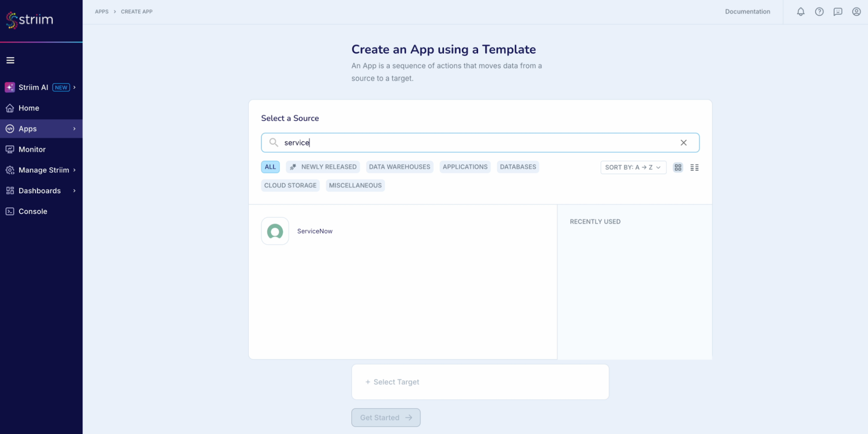Open the Apps sidebar item

click(41, 129)
